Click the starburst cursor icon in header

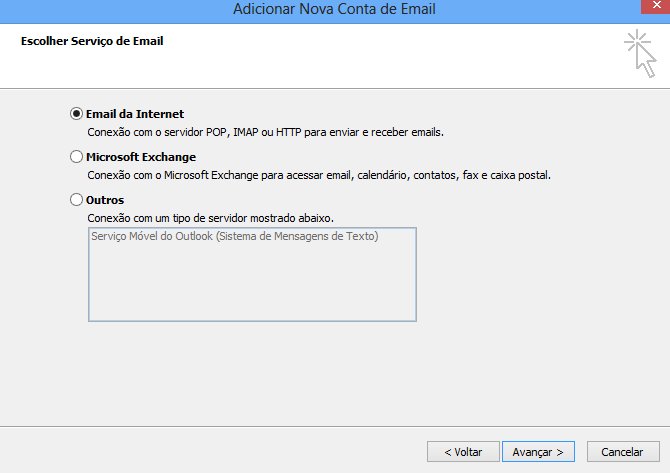click(x=640, y=53)
